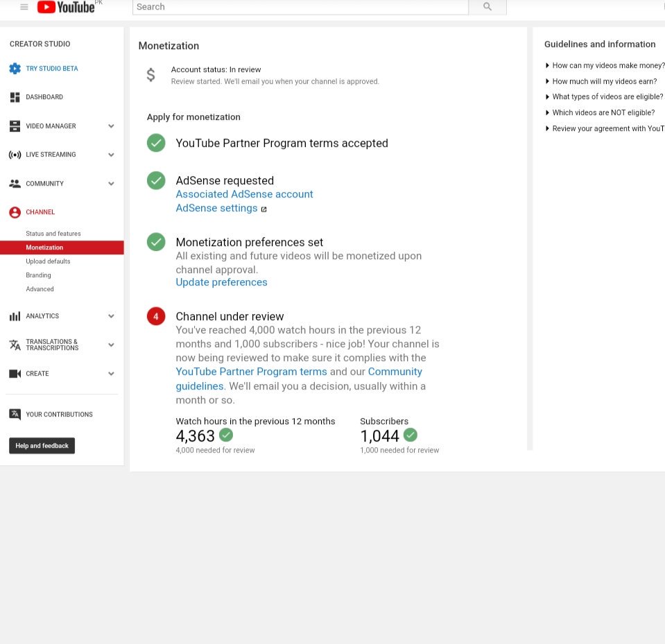Click the TRY STUDIO BETA link
665x644 pixels.
point(52,68)
